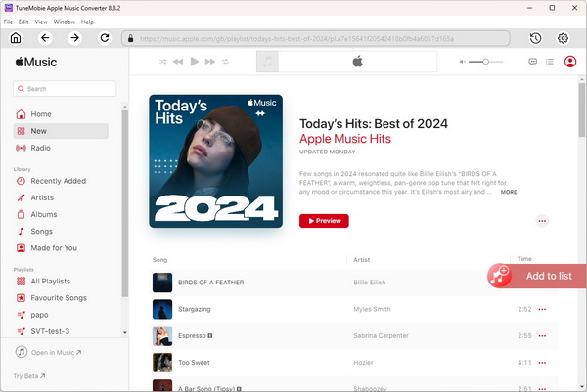
Task: Click Espresso album thumbnail
Action: click(162, 335)
